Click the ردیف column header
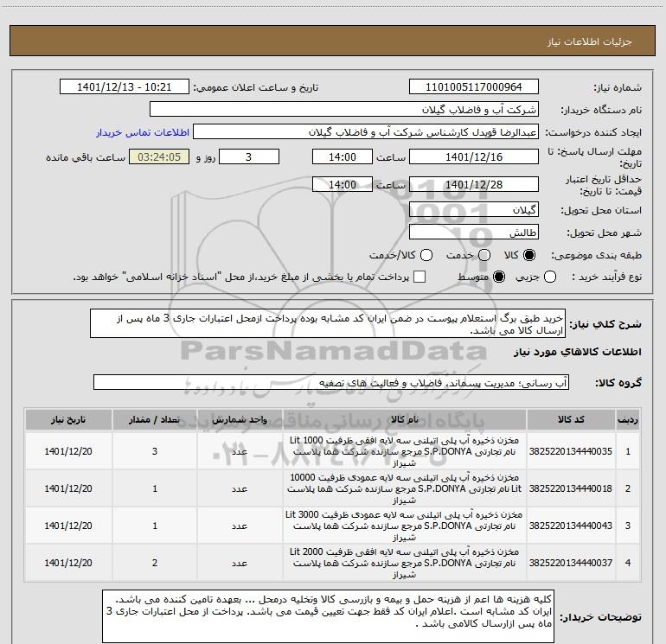The image size is (666, 644). (628, 420)
